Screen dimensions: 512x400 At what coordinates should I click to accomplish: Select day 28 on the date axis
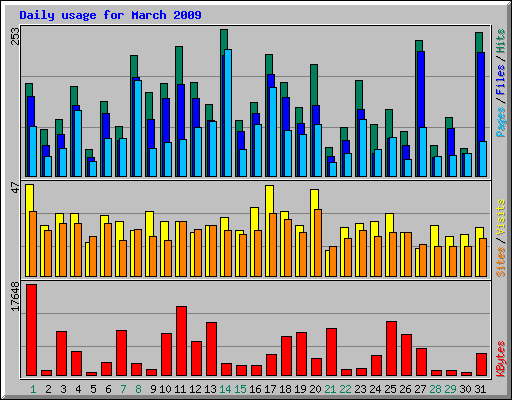[x=435, y=389]
